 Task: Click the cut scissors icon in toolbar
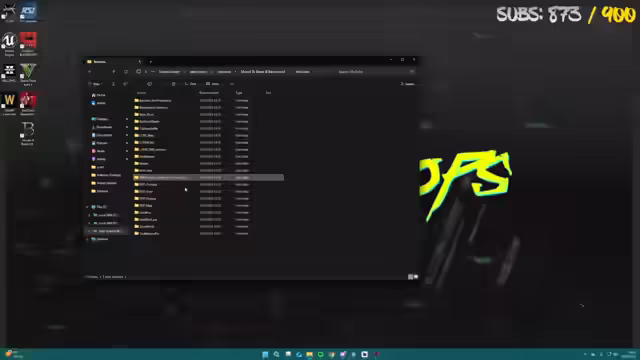point(113,84)
